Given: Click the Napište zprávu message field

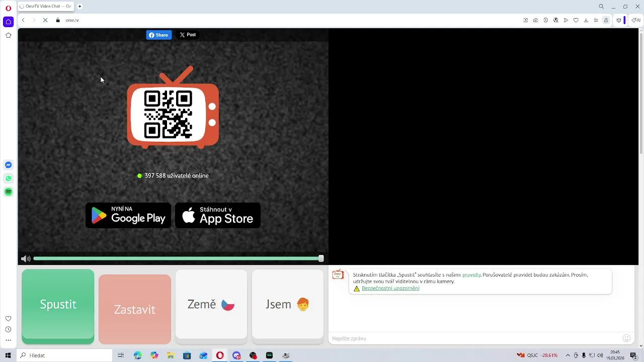Looking at the screenshot, I should pos(475,338).
